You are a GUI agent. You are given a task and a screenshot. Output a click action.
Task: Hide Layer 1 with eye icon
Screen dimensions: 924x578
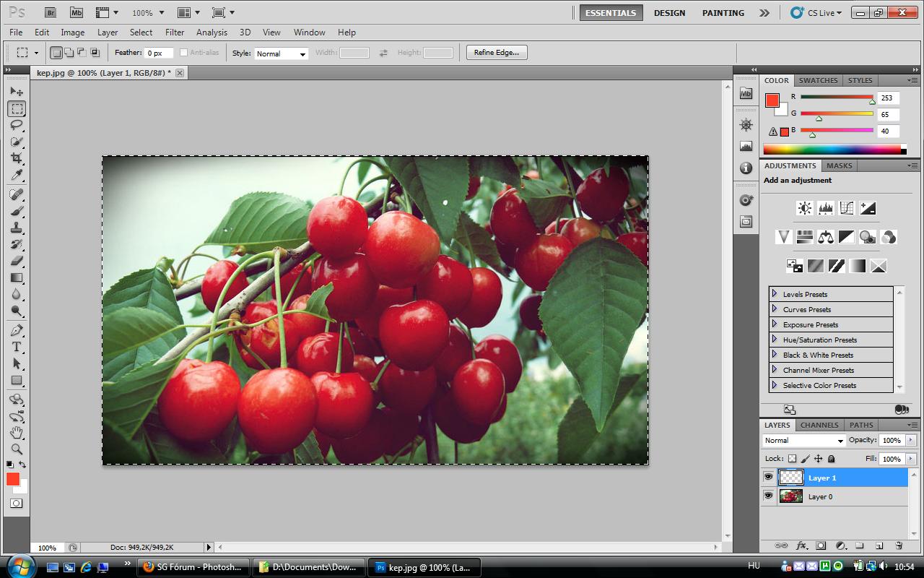768,477
